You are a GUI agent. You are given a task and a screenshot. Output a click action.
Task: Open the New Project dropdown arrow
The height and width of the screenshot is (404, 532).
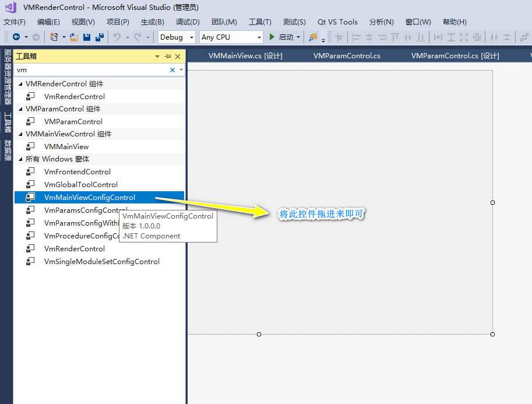pos(64,37)
